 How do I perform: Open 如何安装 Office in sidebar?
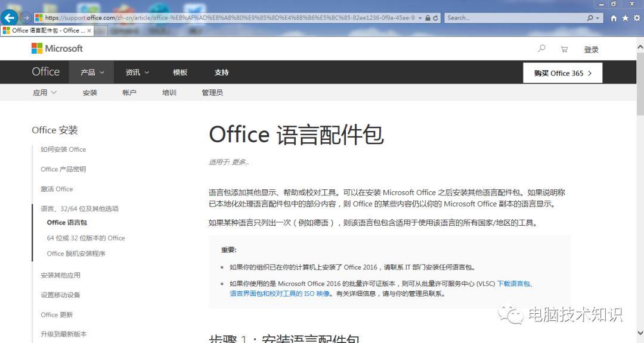[x=63, y=149]
